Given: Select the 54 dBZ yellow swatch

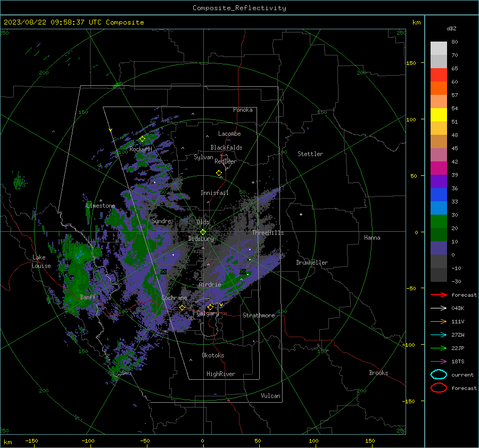Looking at the screenshot, I should click(439, 115).
